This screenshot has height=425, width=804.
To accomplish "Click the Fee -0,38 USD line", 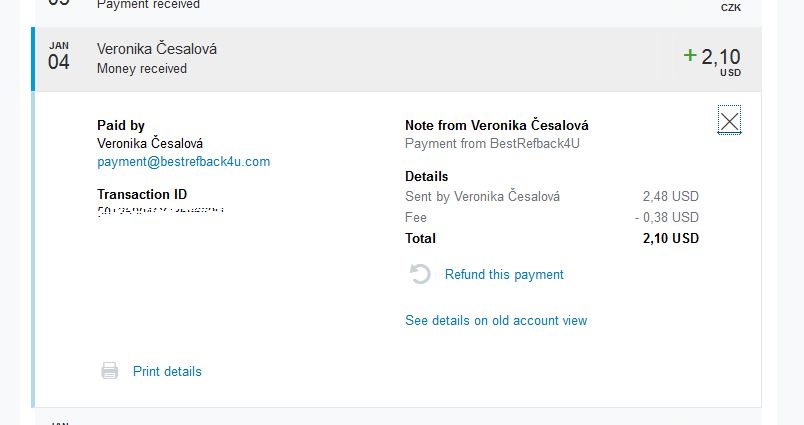I will pos(552,217).
